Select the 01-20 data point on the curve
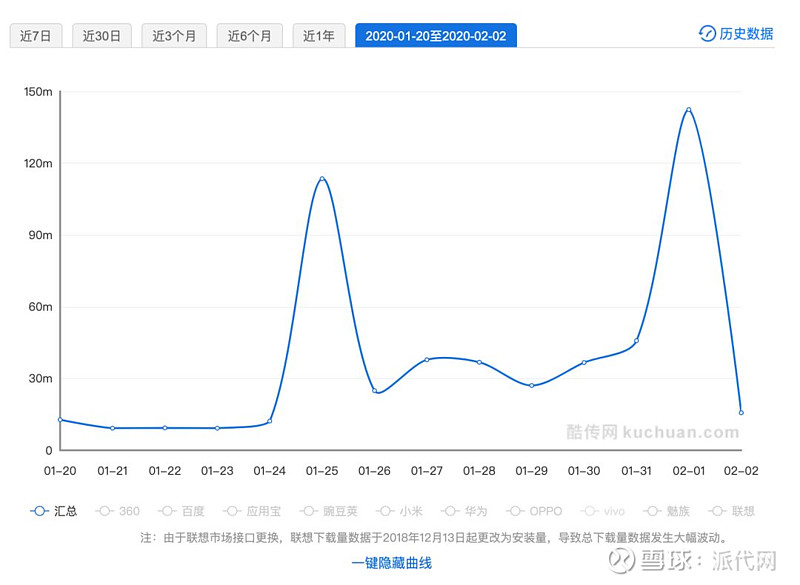The width and height of the screenshot is (800, 585). tap(60, 420)
